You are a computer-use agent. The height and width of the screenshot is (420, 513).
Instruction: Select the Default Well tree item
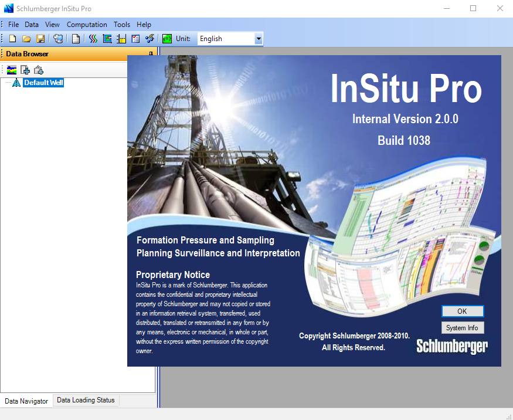tap(43, 82)
